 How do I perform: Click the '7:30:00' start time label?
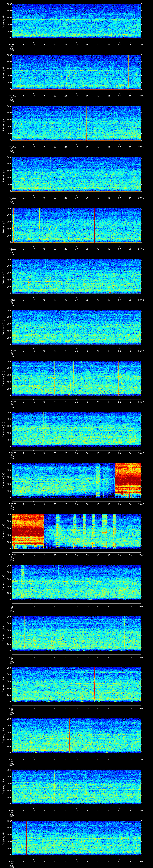(12, 760)
